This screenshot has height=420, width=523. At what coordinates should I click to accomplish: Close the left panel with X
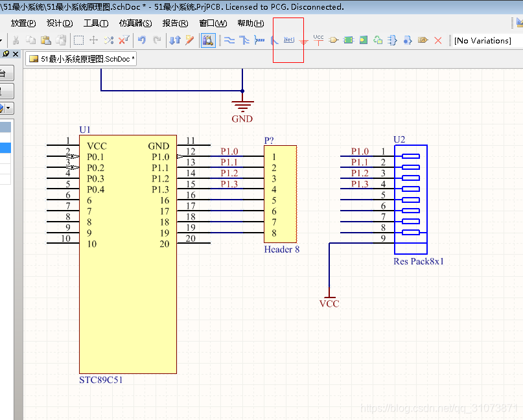(x=16, y=54)
